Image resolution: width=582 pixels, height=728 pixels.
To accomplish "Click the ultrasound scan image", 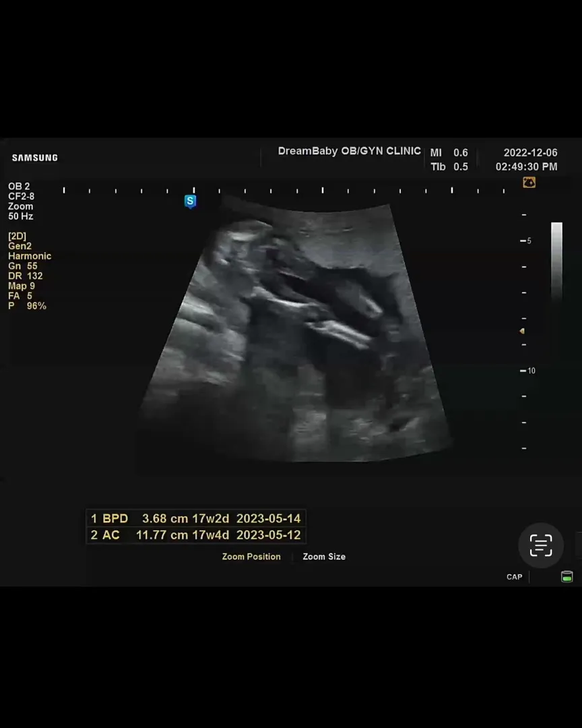I will coord(295,330).
